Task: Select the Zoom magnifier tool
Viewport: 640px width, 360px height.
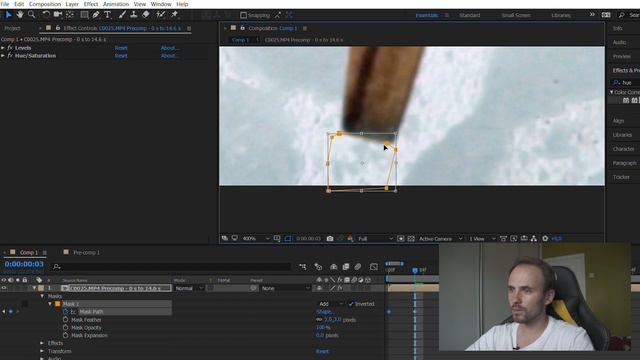Action: point(31,15)
